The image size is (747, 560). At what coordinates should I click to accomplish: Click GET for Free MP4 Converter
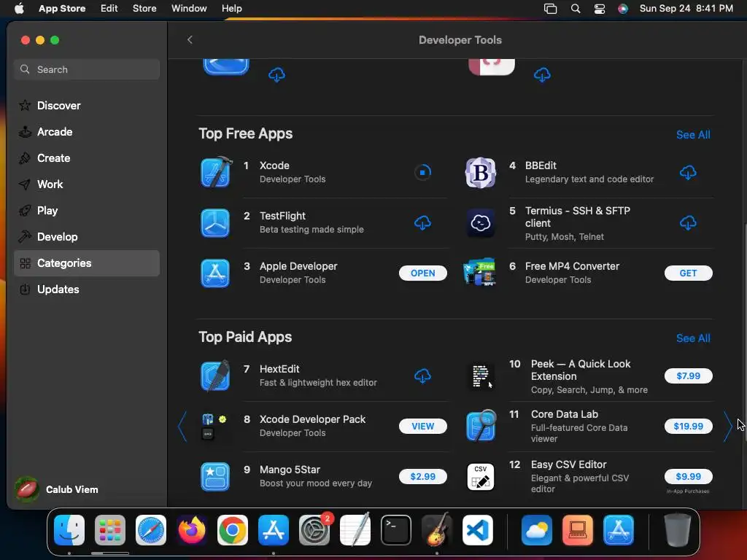point(689,273)
